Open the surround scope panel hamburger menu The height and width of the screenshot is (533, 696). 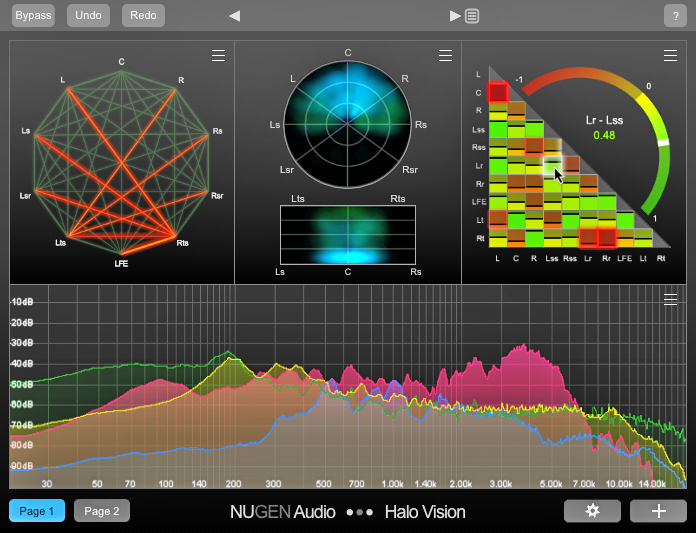pyautogui.click(x=445, y=56)
